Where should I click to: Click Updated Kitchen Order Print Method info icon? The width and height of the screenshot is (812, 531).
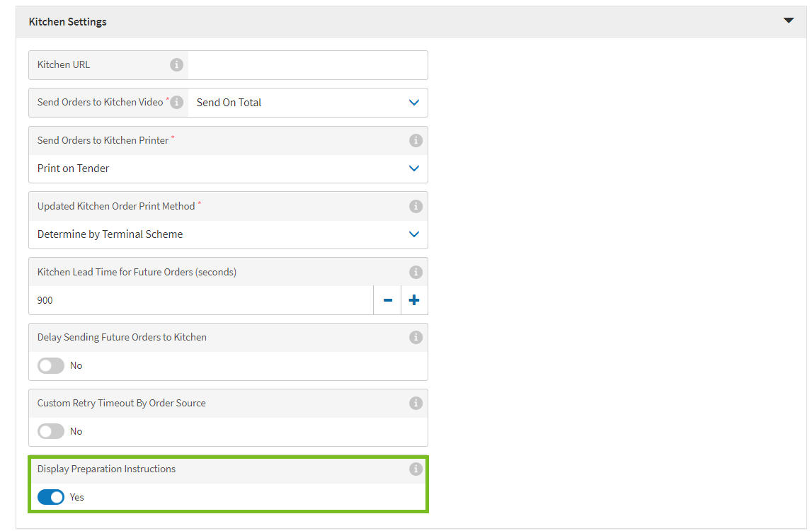(x=416, y=206)
